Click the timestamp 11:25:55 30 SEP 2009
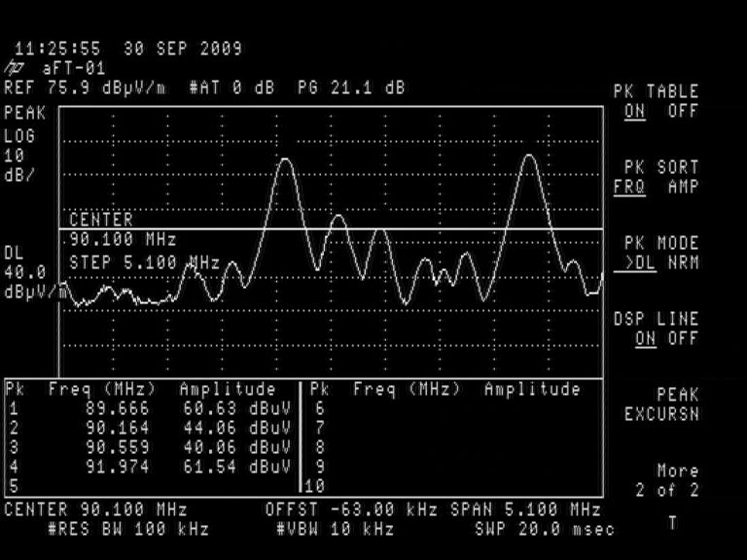The height and width of the screenshot is (560, 747). [x=128, y=49]
